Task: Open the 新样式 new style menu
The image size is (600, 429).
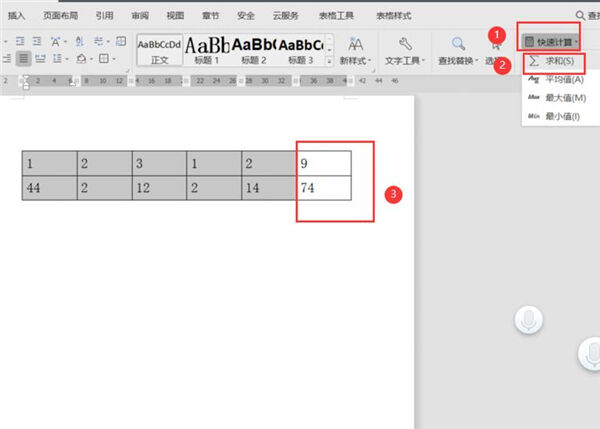Action: [355, 51]
